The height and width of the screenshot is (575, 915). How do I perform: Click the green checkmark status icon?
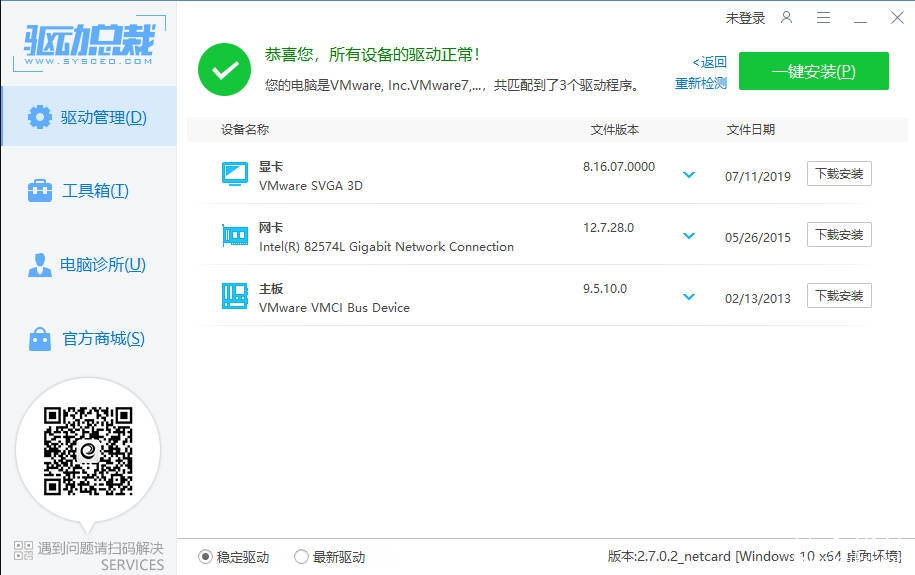225,69
